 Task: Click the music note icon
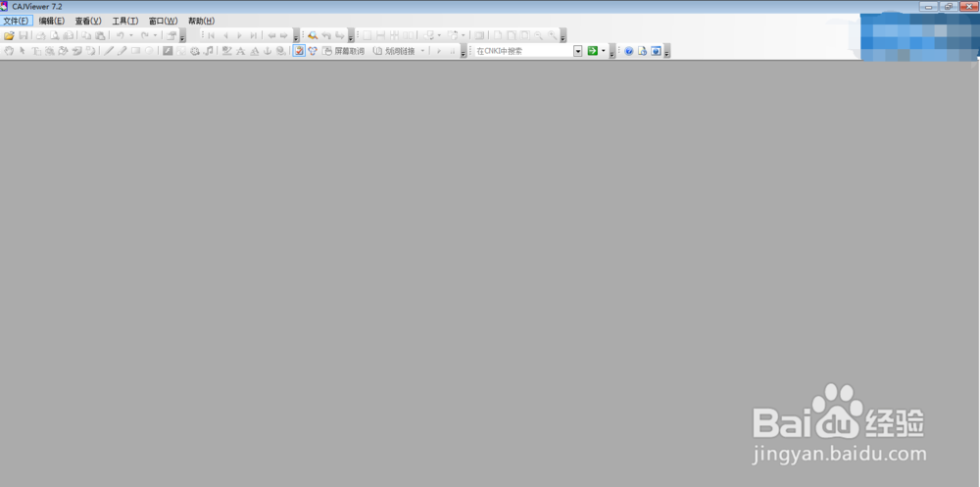[209, 51]
